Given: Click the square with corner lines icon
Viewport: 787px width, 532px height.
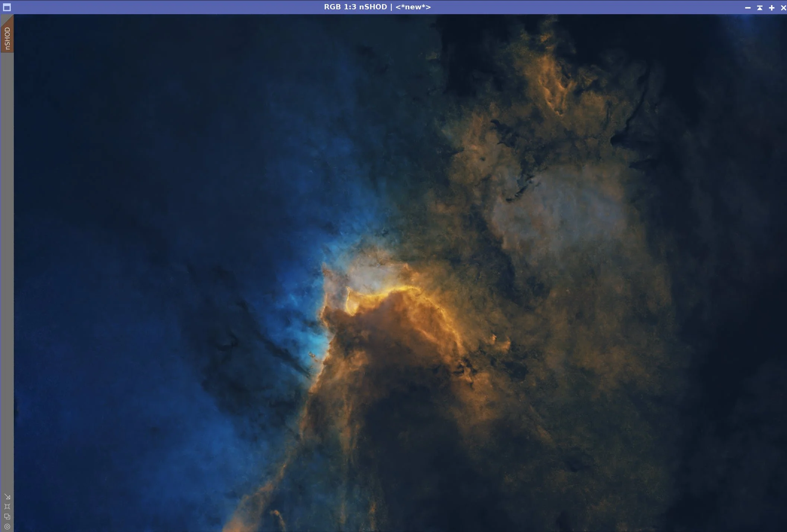Looking at the screenshot, I should (x=7, y=506).
